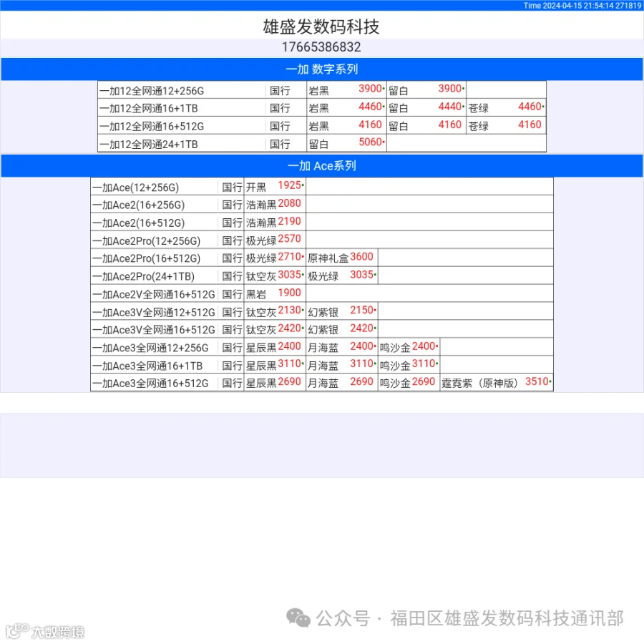Click 星辰黑 price 2400

290,346
